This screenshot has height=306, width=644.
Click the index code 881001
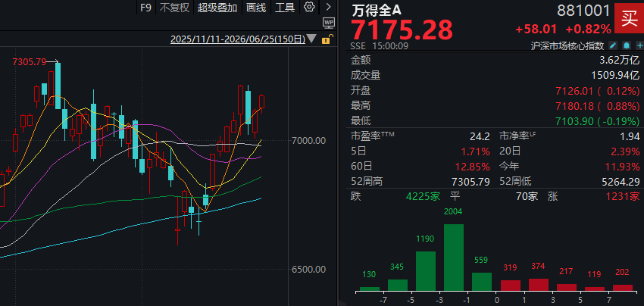[583, 11]
